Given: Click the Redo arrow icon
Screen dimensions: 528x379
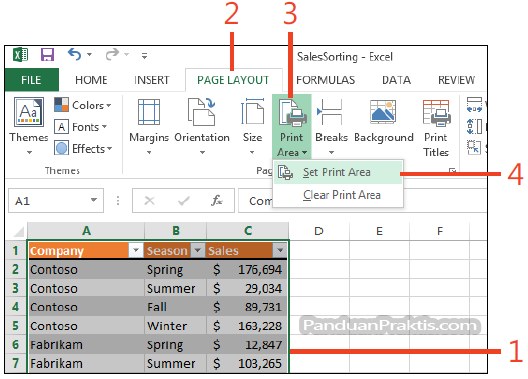Looking at the screenshot, I should (x=112, y=55).
